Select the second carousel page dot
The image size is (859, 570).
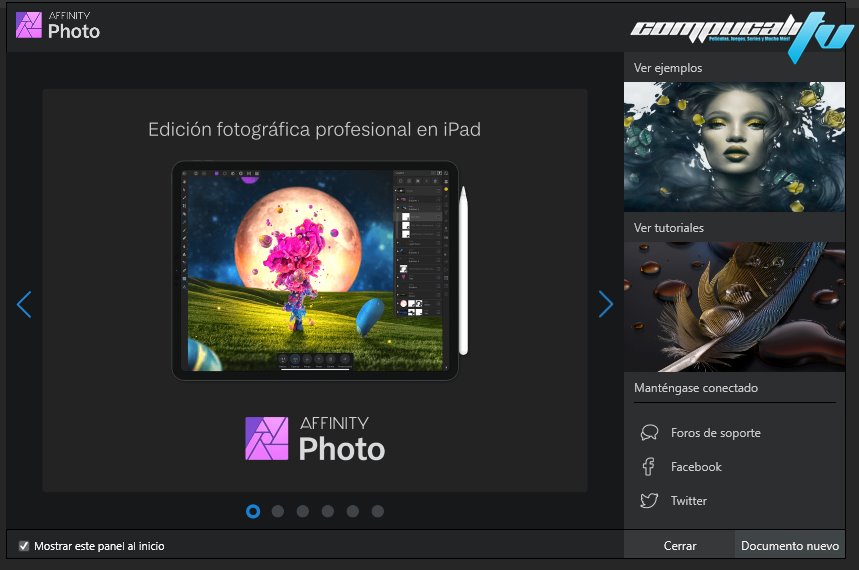coord(278,511)
